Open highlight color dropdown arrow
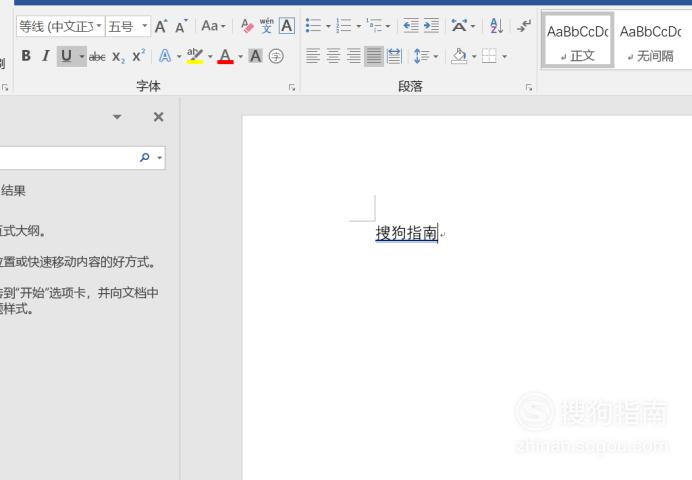This screenshot has height=480, width=692. [x=210, y=56]
